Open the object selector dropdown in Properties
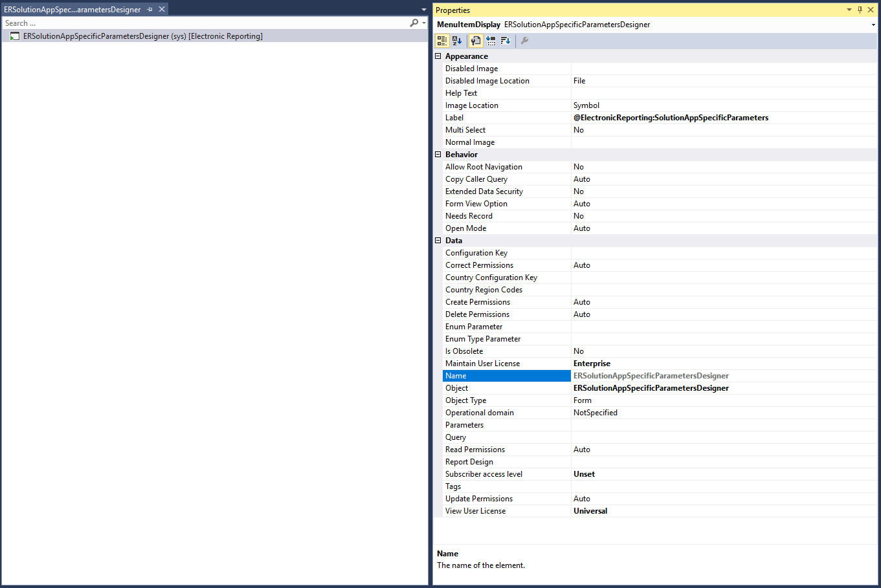Screen dimensions: 881x588 873,25
